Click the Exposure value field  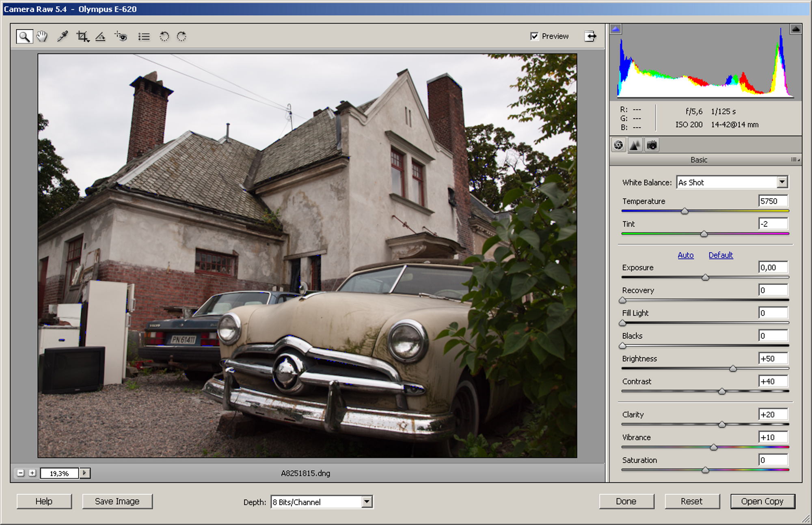773,267
